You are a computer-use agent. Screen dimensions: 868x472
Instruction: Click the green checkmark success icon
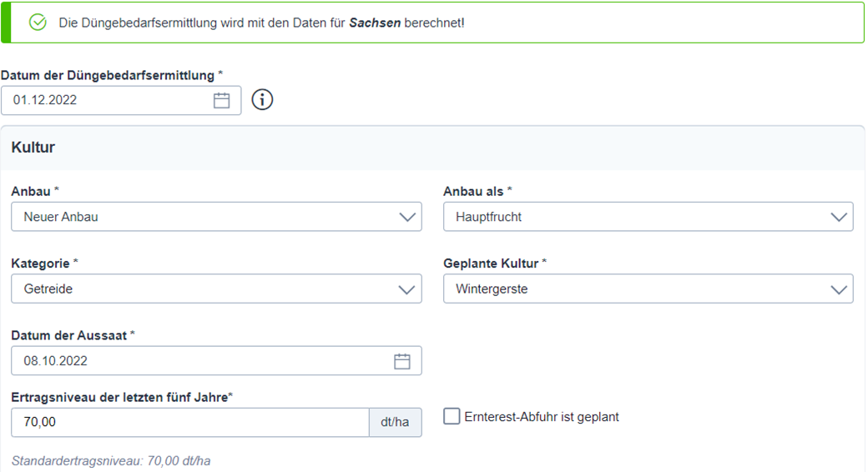pyautogui.click(x=38, y=23)
